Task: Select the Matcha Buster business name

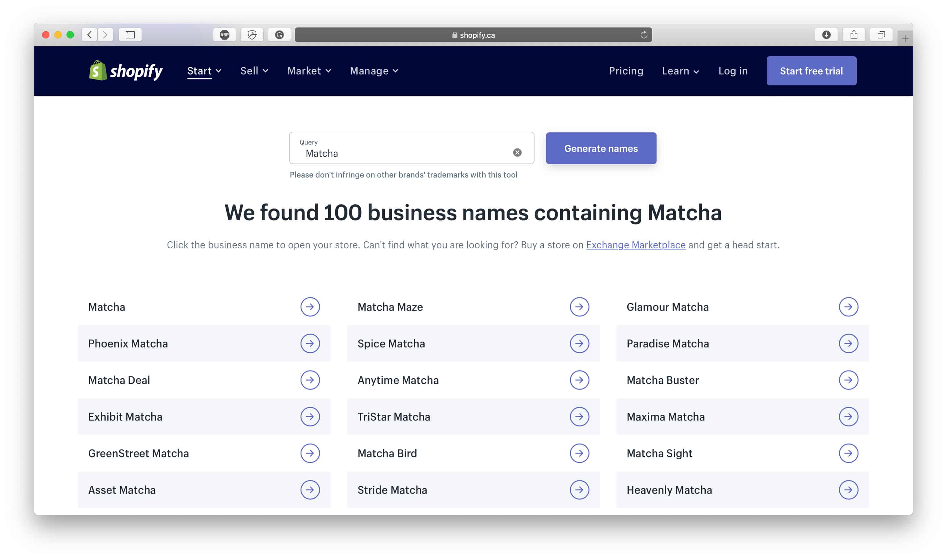Action: pyautogui.click(x=662, y=380)
